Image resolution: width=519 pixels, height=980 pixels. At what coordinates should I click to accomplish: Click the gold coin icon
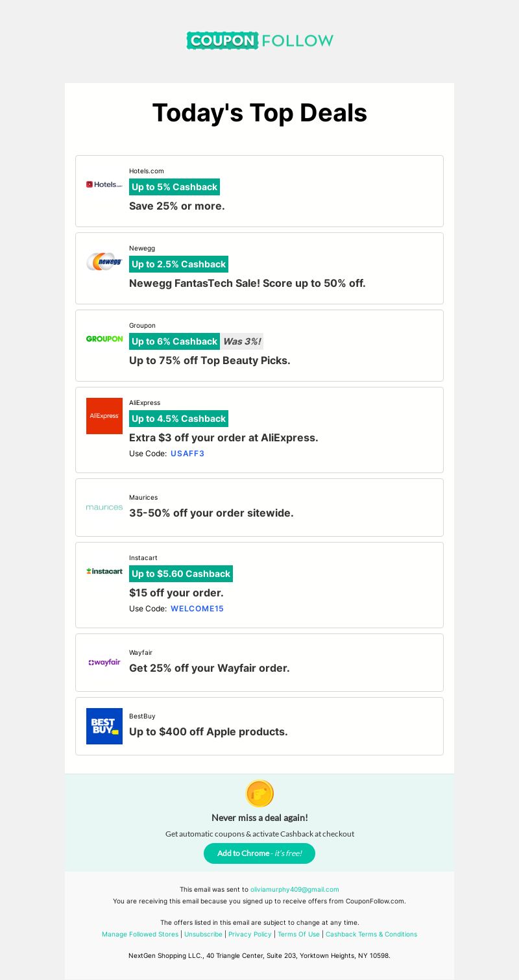(259, 794)
